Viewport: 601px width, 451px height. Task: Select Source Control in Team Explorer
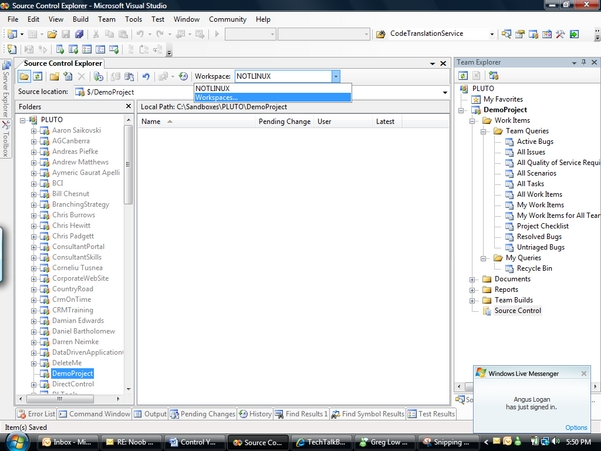tap(517, 311)
